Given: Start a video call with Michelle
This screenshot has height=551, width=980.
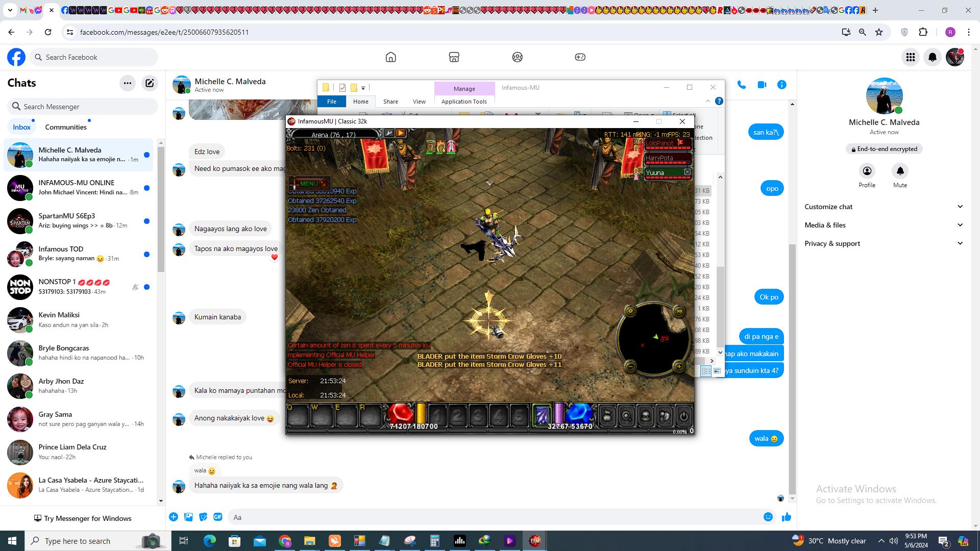Looking at the screenshot, I should pos(762,85).
